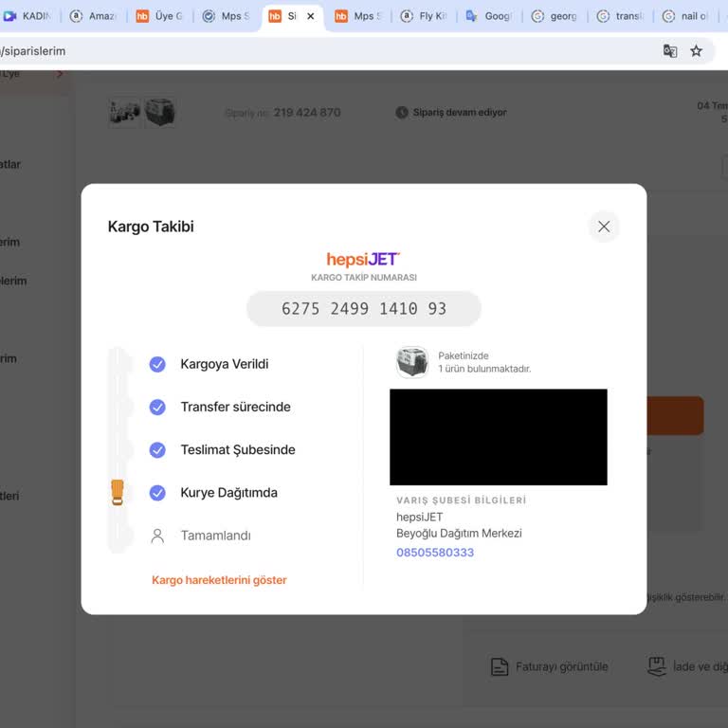The width and height of the screenshot is (728, 728).
Task: Click the Tamamlandı step label
Action: pos(215,536)
